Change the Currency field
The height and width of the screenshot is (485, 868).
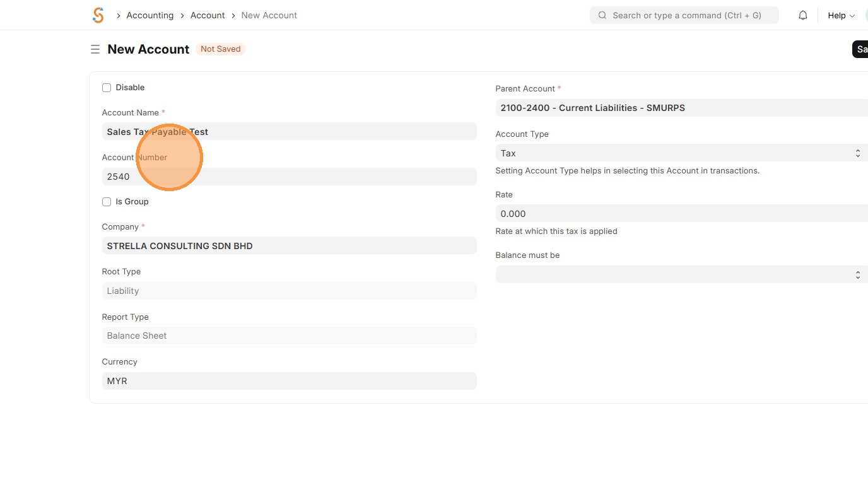click(x=289, y=381)
